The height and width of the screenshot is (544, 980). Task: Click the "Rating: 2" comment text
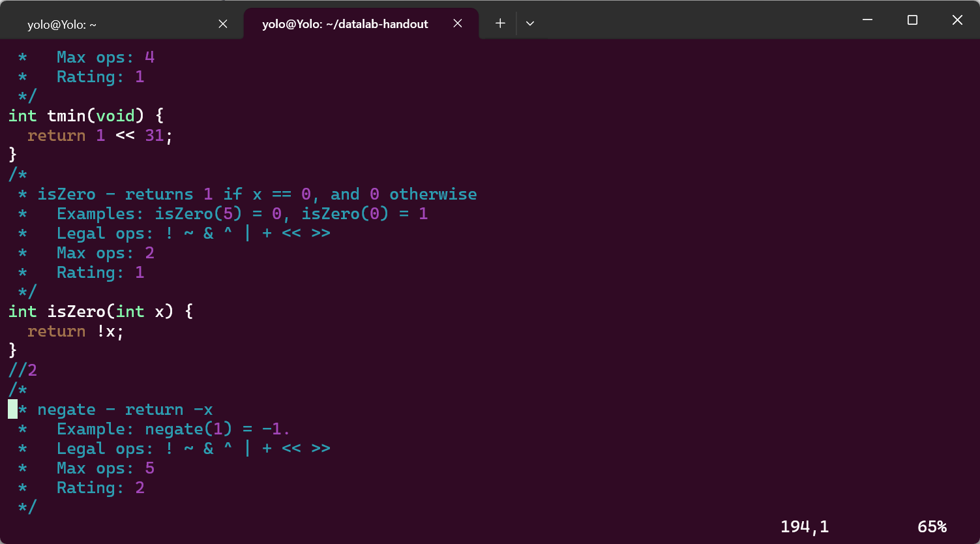pyautogui.click(x=100, y=488)
